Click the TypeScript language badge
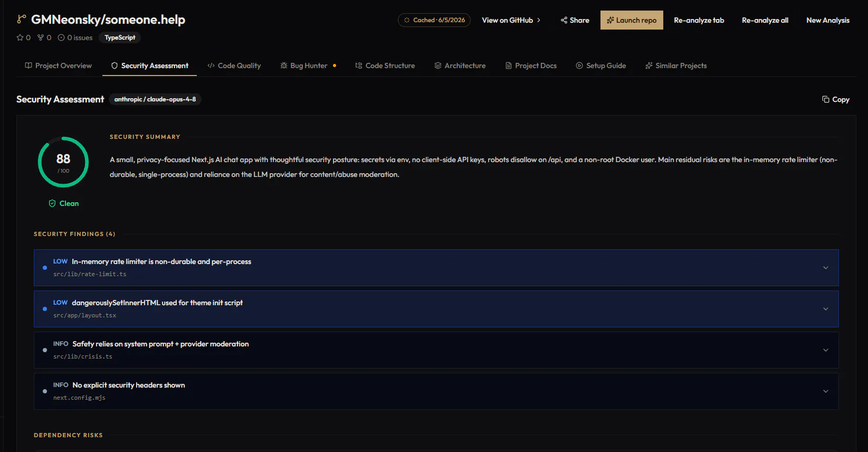 pos(120,37)
